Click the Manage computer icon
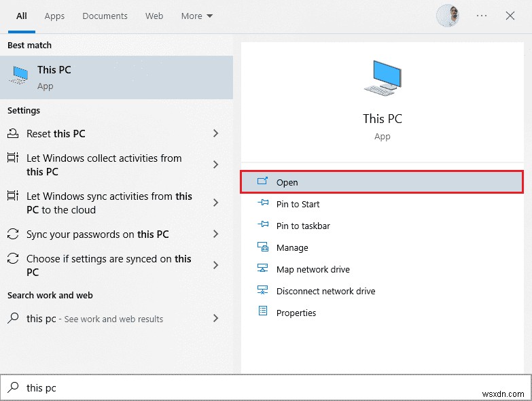532x401 pixels. pos(263,247)
